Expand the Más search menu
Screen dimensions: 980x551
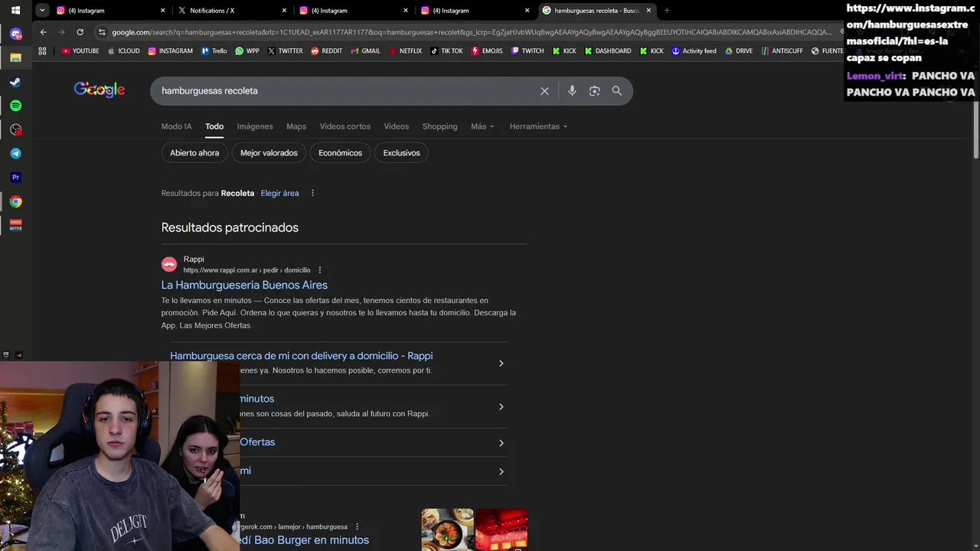[482, 126]
